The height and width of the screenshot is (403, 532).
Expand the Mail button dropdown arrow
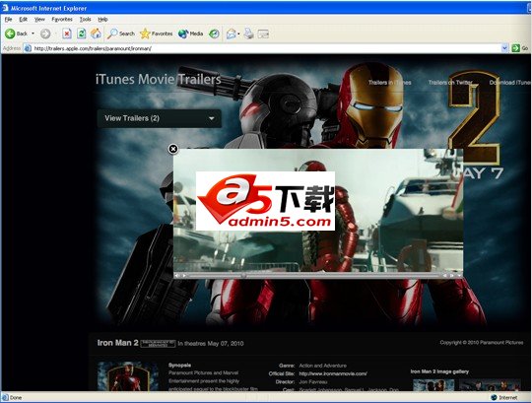[x=238, y=34]
